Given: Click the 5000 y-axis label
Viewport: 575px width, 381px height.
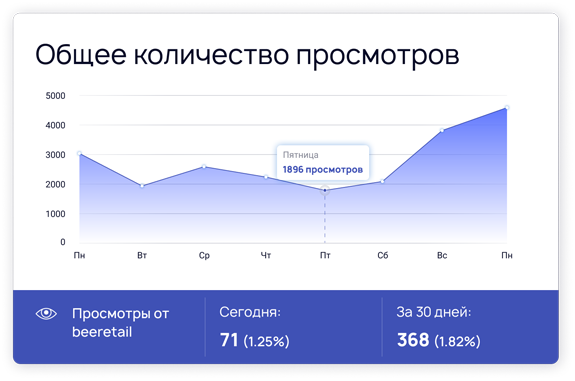Looking at the screenshot, I should (x=55, y=96).
